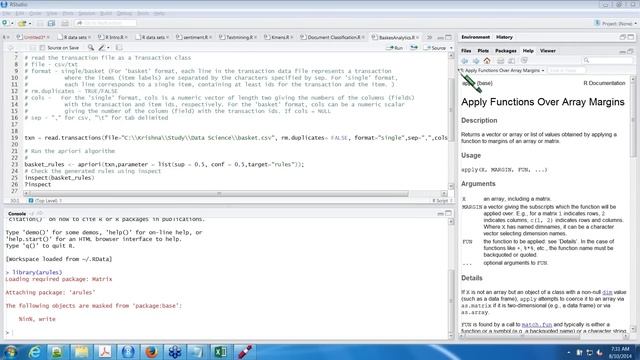Viewport: 640px width, 360px height.
Task: Switch to the Untitled3 editor tab
Action: (x=32, y=37)
